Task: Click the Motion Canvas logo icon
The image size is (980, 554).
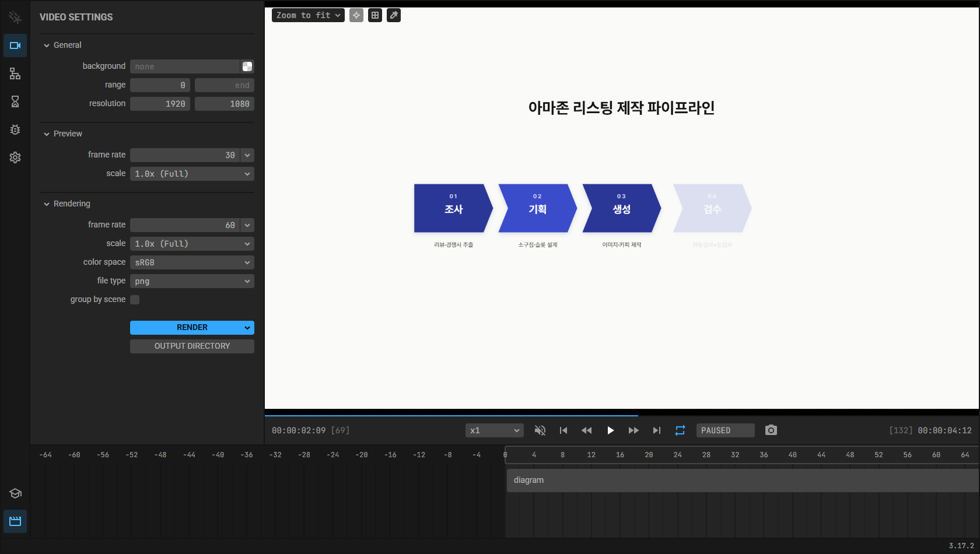Action: point(15,17)
